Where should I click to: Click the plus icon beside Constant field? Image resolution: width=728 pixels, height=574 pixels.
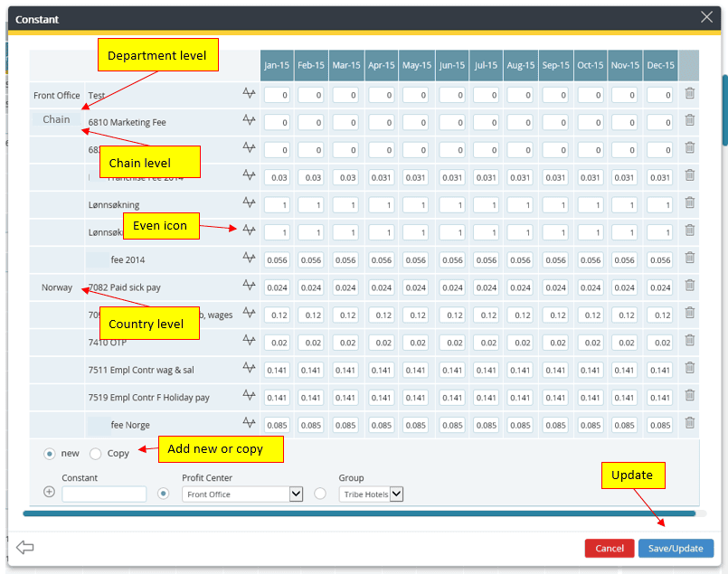(49, 493)
